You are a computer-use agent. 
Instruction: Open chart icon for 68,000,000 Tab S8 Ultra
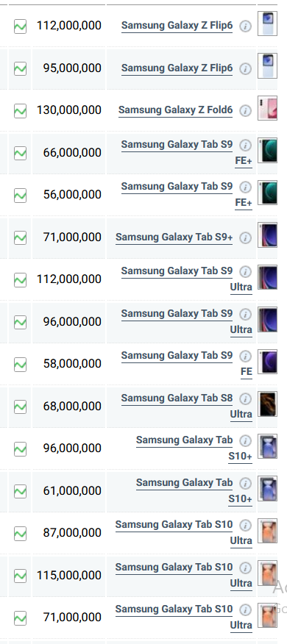coord(20,407)
